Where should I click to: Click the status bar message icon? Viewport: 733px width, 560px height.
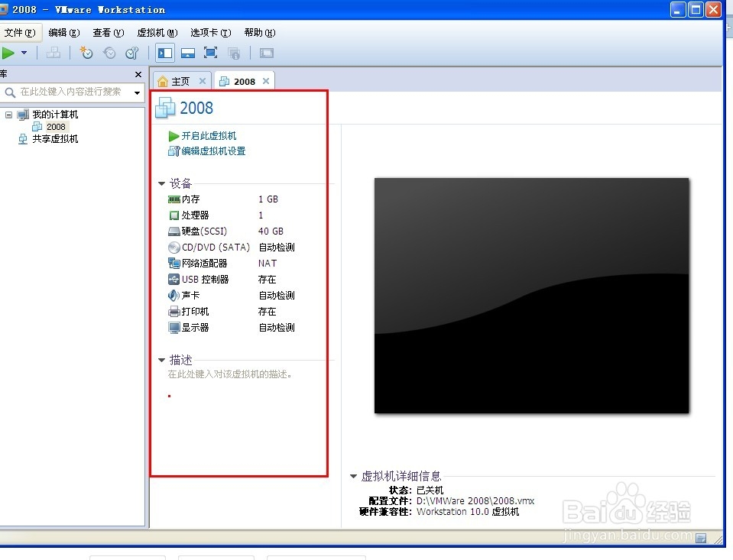coord(701,538)
